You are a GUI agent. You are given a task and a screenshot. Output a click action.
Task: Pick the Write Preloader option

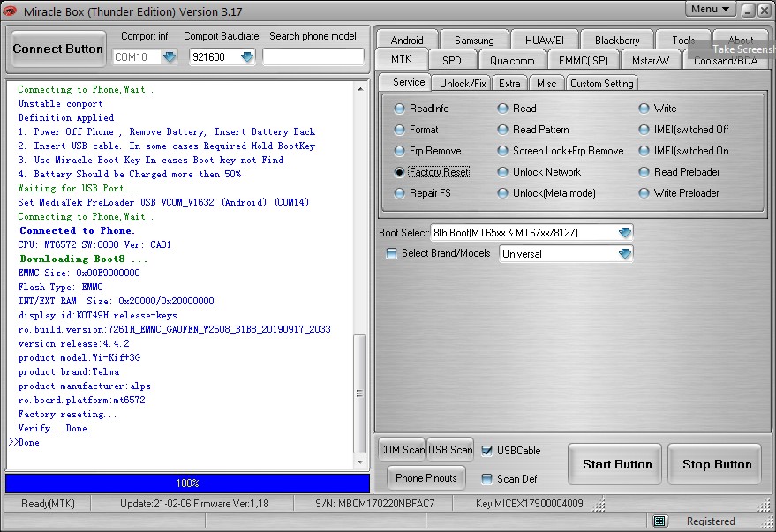[x=644, y=193]
